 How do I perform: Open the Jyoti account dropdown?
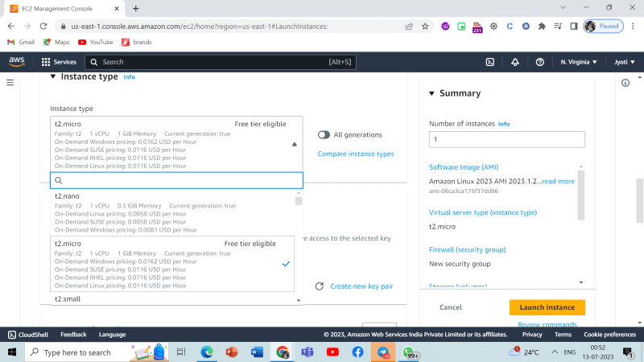click(x=625, y=62)
